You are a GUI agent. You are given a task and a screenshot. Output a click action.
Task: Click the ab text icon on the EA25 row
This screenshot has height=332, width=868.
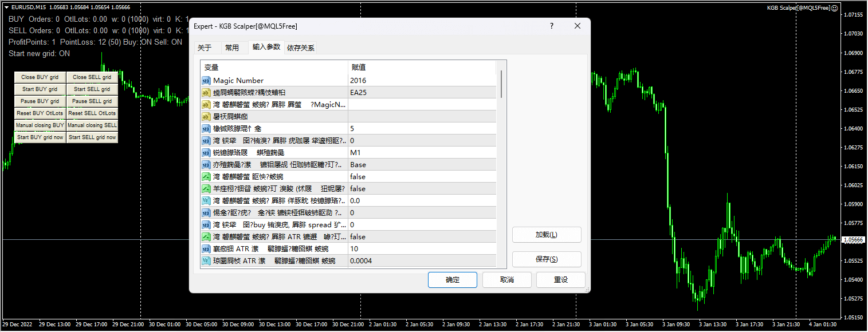tap(206, 92)
